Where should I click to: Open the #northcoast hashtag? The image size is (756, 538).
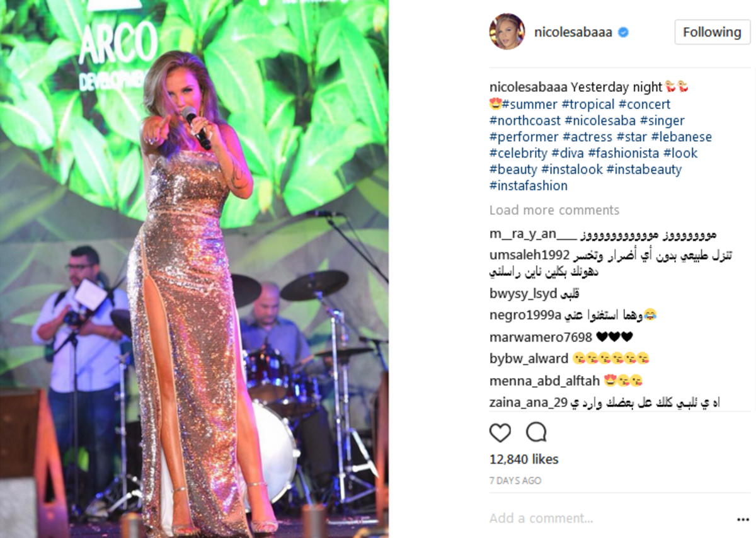[525, 121]
